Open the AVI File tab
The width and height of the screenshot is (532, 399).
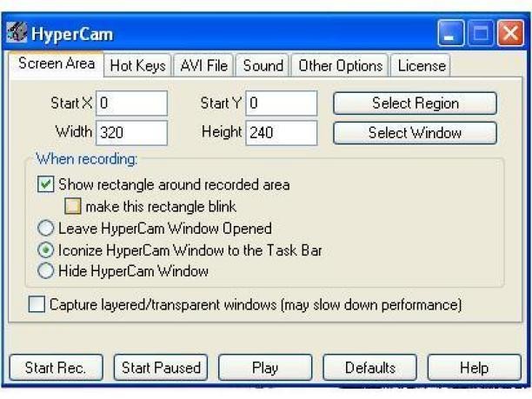[203, 65]
